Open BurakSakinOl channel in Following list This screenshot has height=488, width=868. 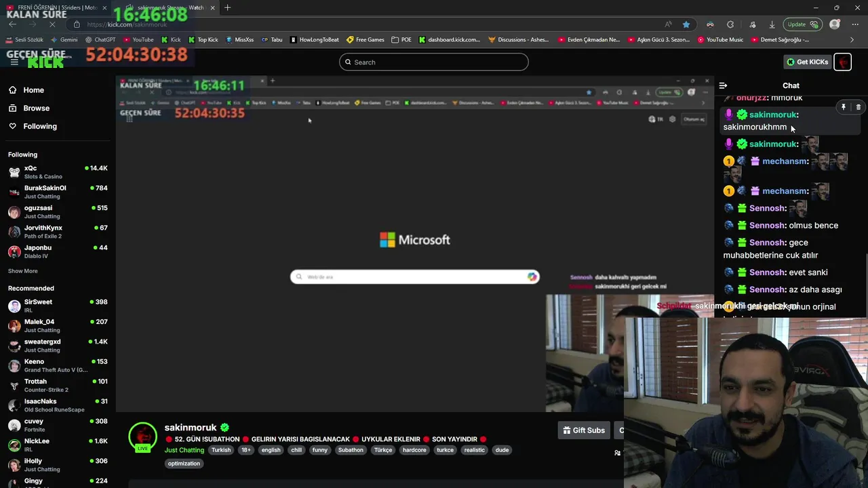coord(58,192)
